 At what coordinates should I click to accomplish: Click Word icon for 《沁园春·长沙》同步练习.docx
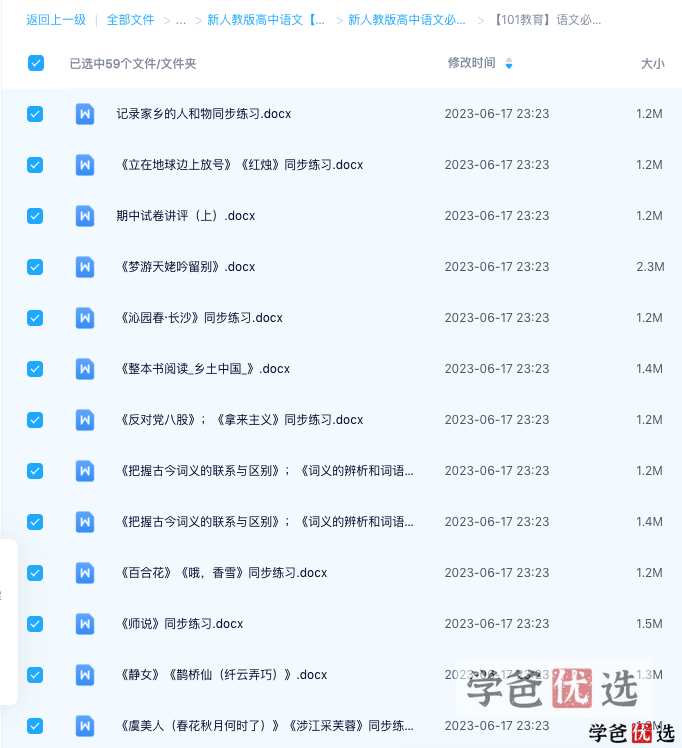click(85, 318)
